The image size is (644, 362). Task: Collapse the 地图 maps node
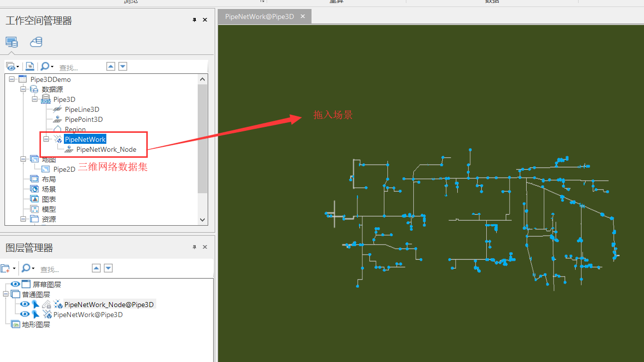tap(23, 159)
